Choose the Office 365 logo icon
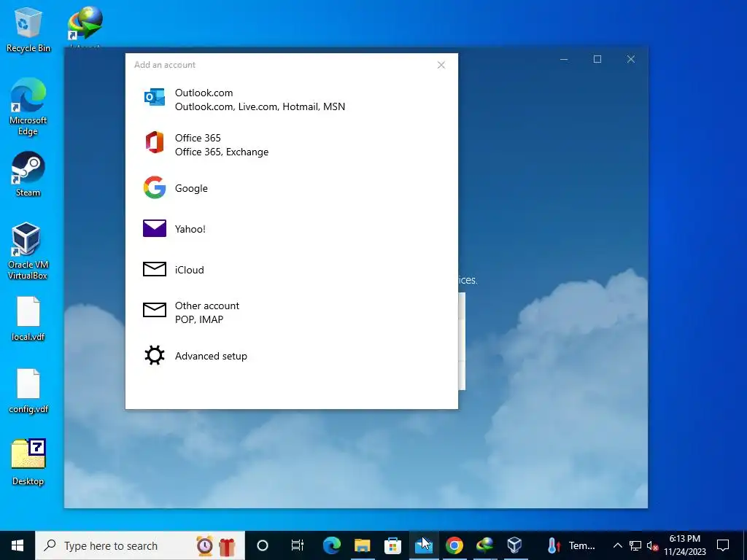This screenshot has width=747, height=560. pos(155,142)
